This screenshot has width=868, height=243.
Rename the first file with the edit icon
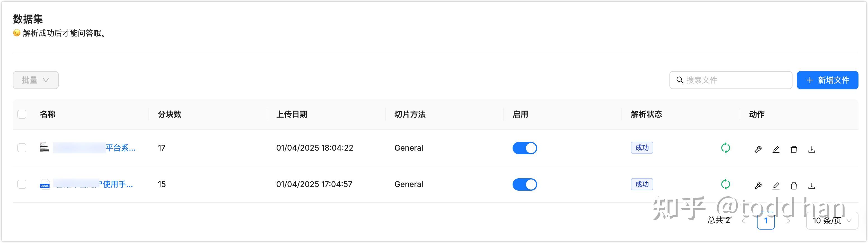coord(776,149)
